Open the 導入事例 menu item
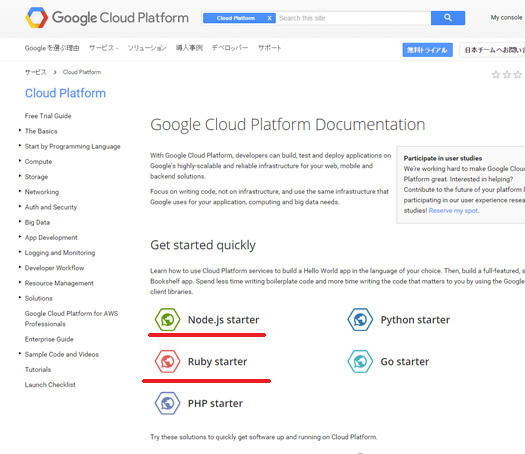Screen dimensions: 525x454 pyautogui.click(x=189, y=48)
